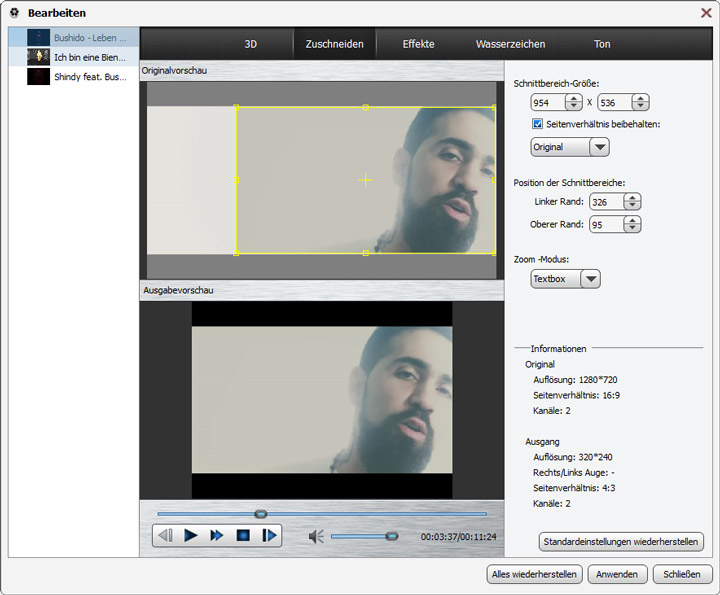Click the Auflösung: 320*240 text
This screenshot has width=720, height=595.
pos(573,457)
